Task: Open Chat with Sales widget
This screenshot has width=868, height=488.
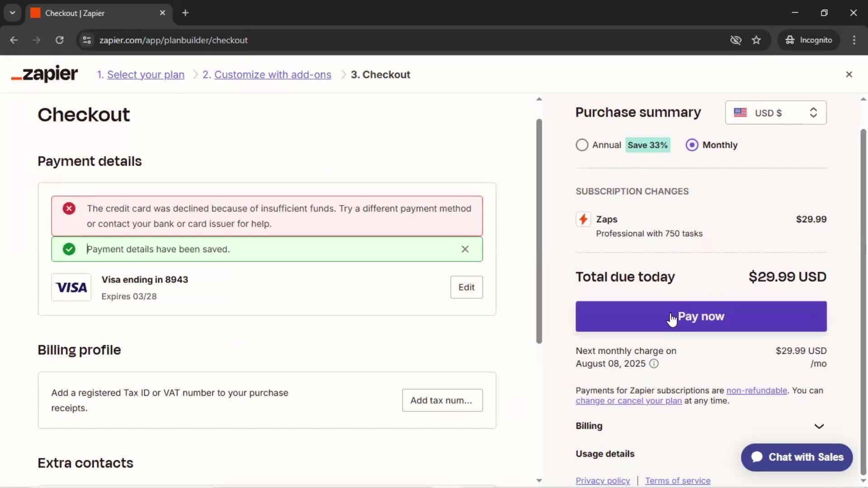Action: click(797, 457)
